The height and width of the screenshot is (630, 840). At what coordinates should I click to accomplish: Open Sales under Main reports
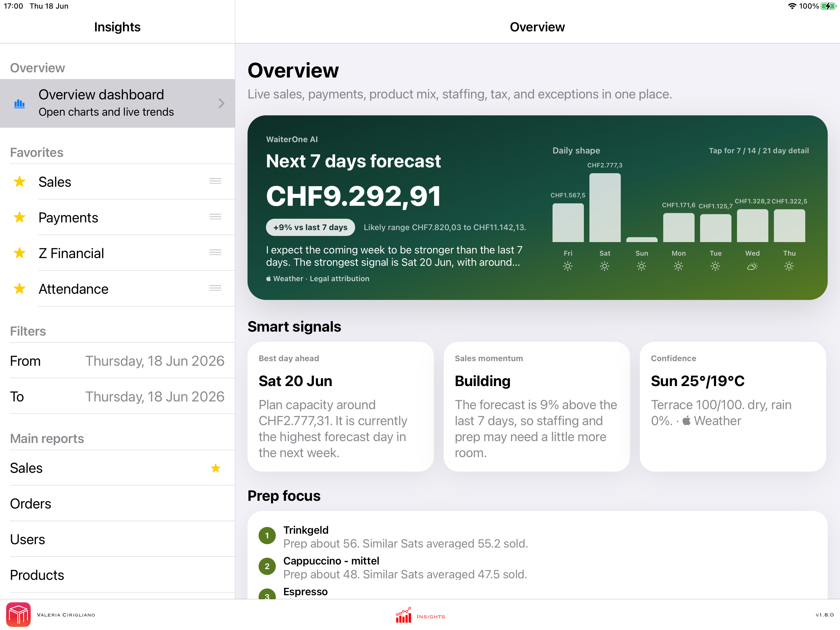(x=117, y=468)
